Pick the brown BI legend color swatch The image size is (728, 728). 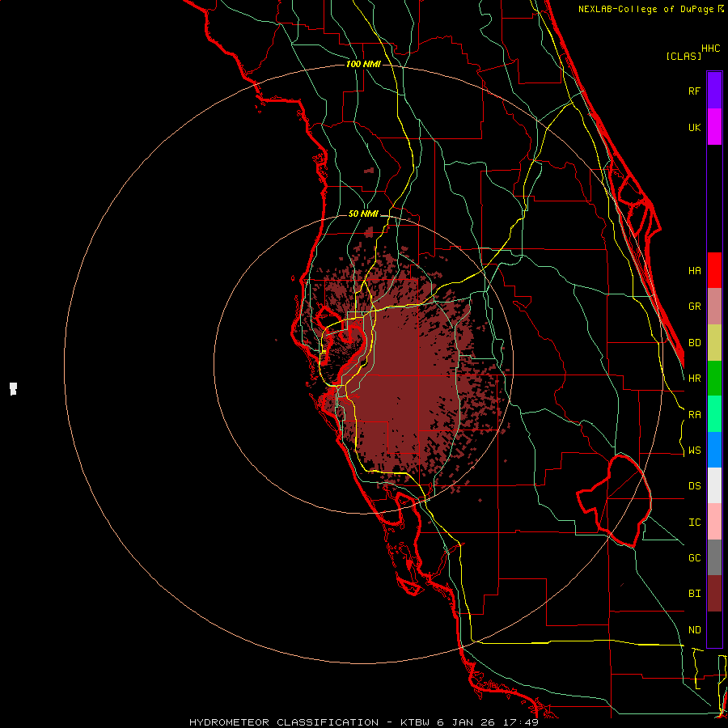714,594
